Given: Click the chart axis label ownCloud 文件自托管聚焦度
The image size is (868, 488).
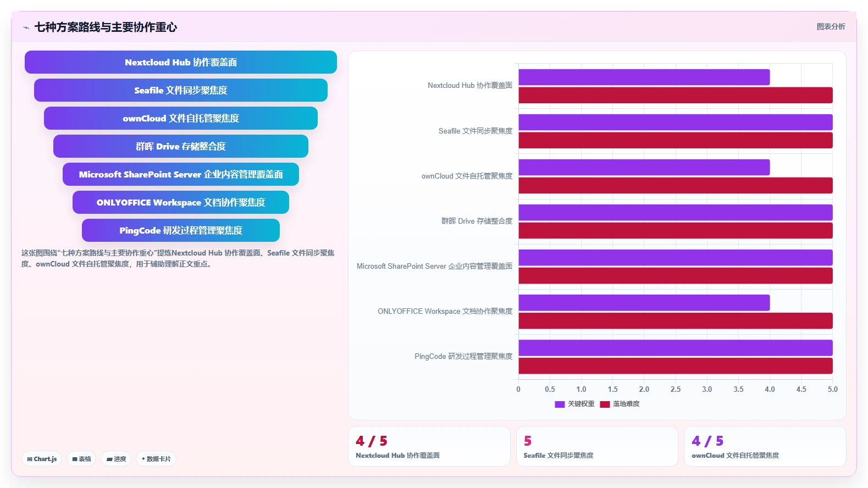Looking at the screenshot, I should [467, 176].
